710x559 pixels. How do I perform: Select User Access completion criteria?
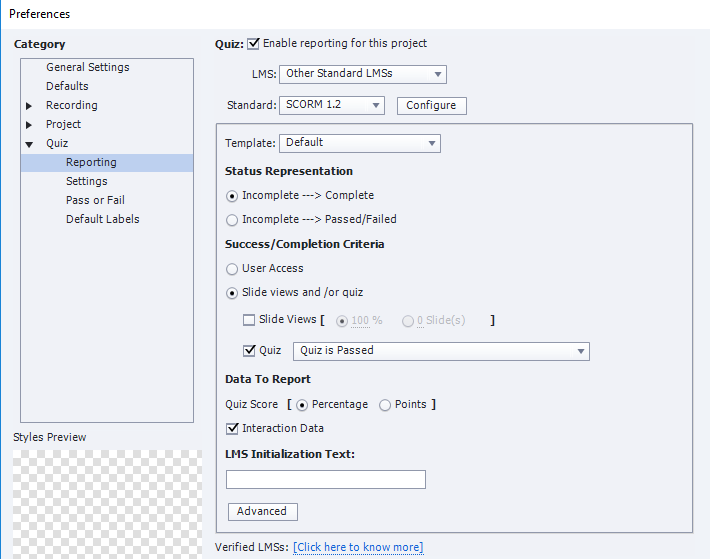(232, 269)
